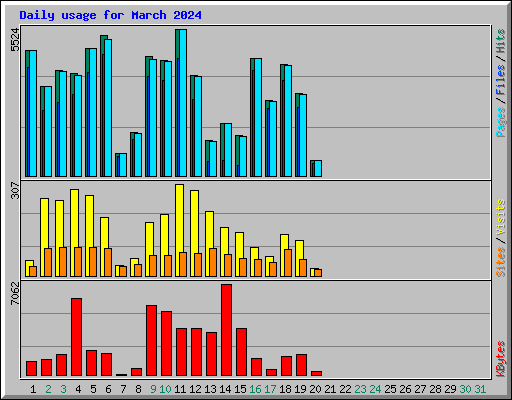
Task: Click day 10 on the x-axis
Action: (165, 389)
